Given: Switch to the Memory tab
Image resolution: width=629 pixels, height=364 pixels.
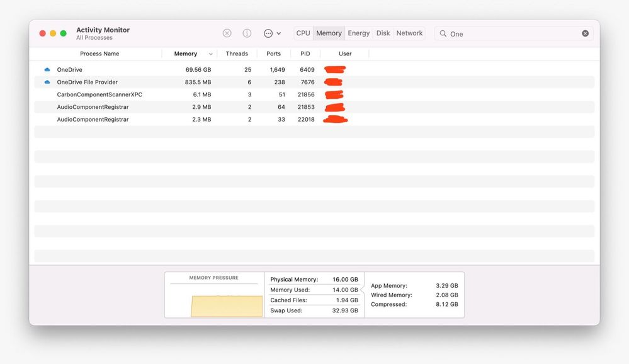Looking at the screenshot, I should pos(329,33).
